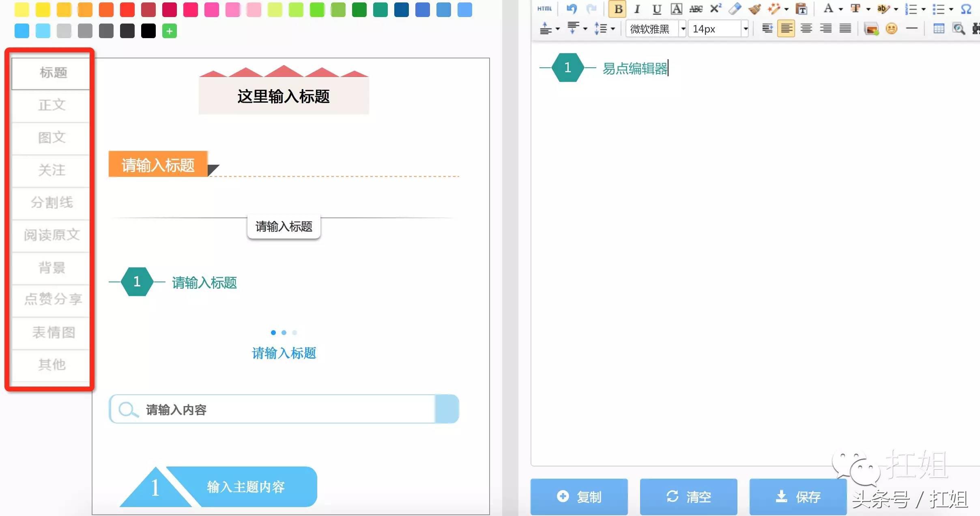
Task: Insert an image into the editor
Action: (x=871, y=28)
